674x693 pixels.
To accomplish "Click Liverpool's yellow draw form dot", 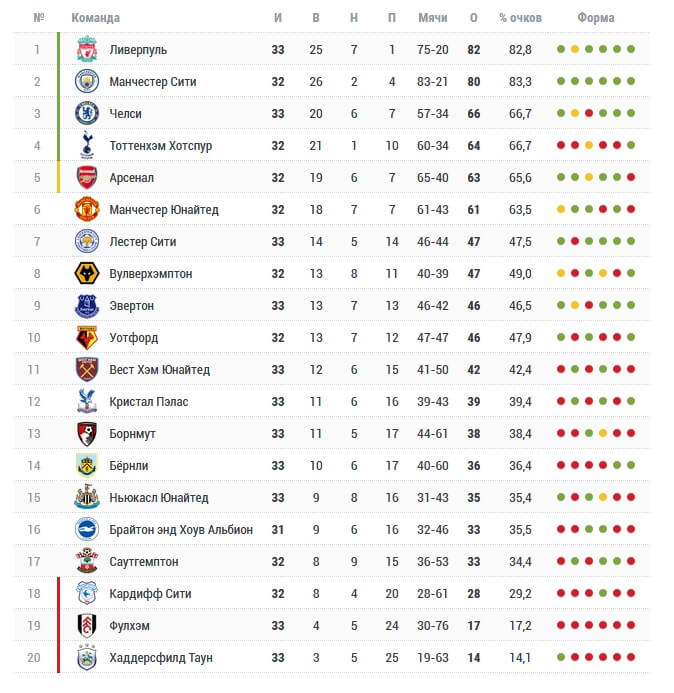I will pos(575,49).
